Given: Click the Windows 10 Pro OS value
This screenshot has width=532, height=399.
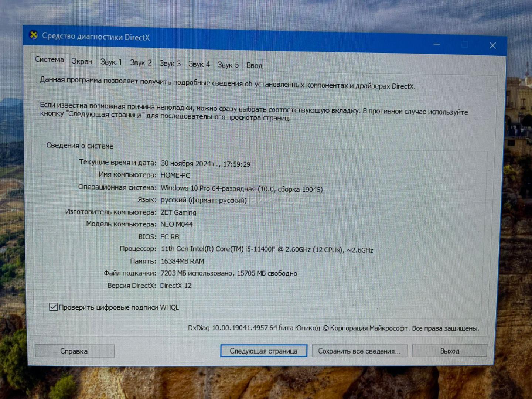Looking at the screenshot, I should coord(242,189).
